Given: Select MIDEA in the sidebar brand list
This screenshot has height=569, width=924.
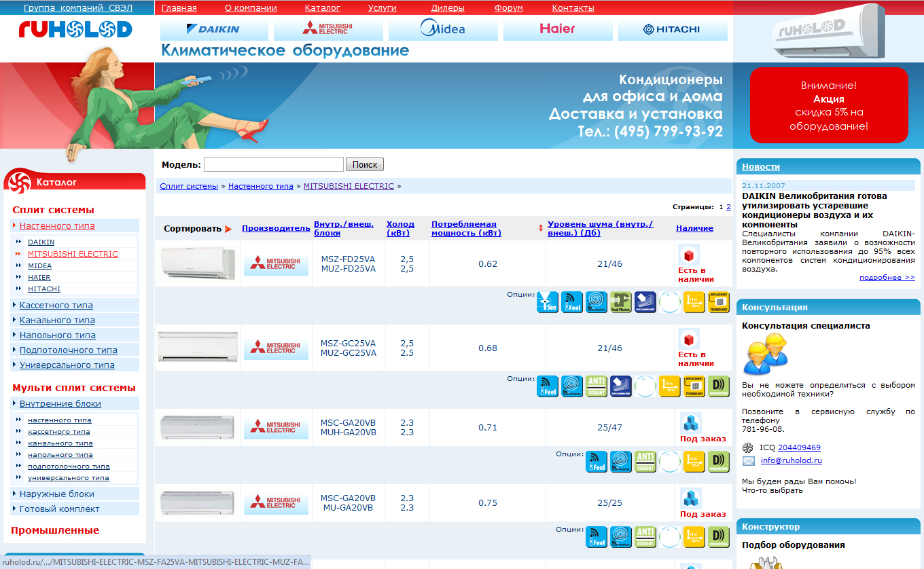Looking at the screenshot, I should [39, 266].
